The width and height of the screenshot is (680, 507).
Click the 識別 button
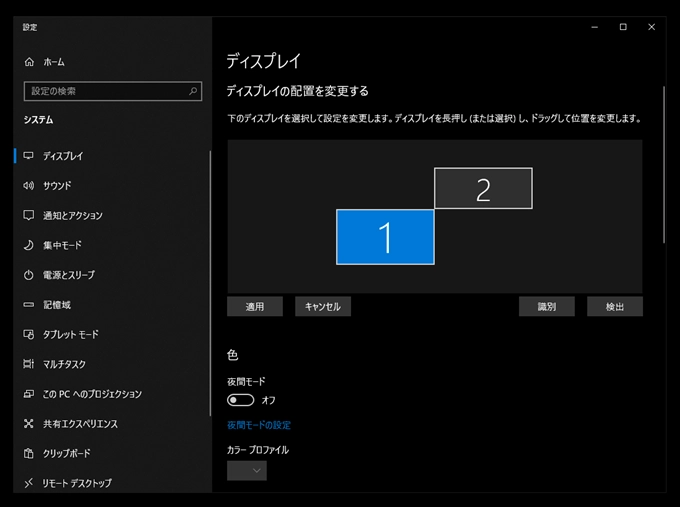click(x=546, y=307)
